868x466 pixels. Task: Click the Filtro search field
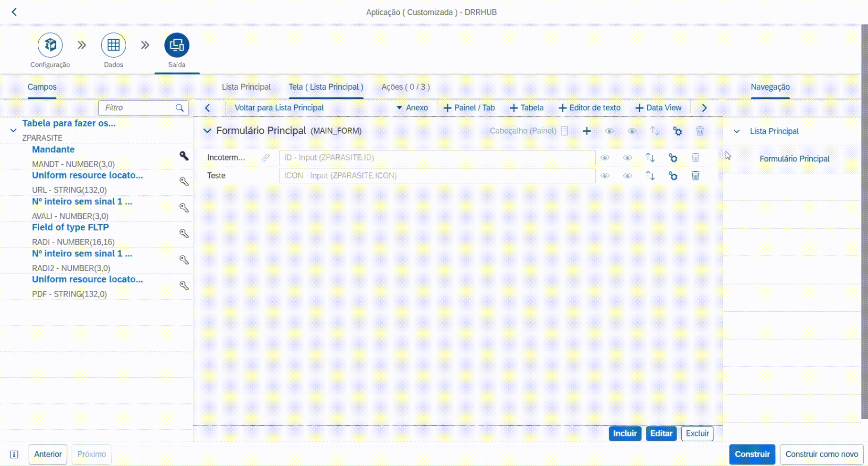click(139, 108)
